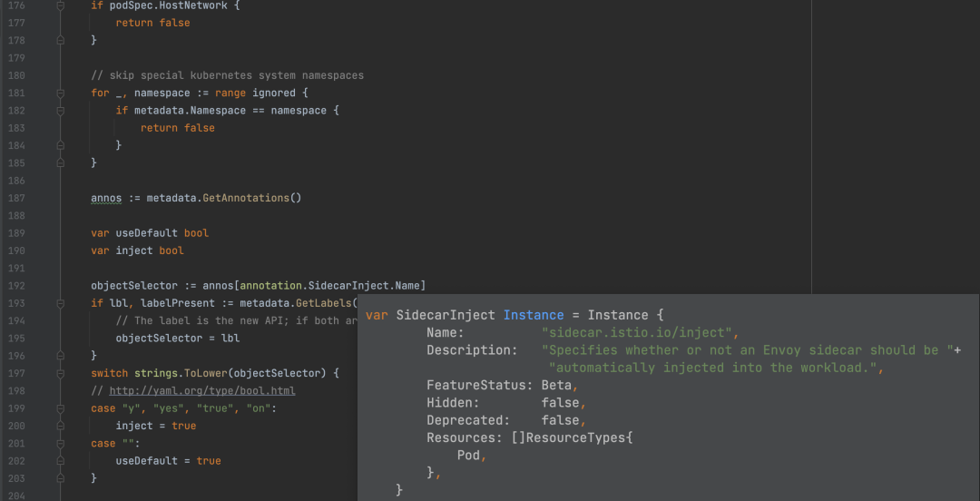Click the "annotation" package identifier on line 192
Viewport: 980px width, 501px height.
click(270, 286)
